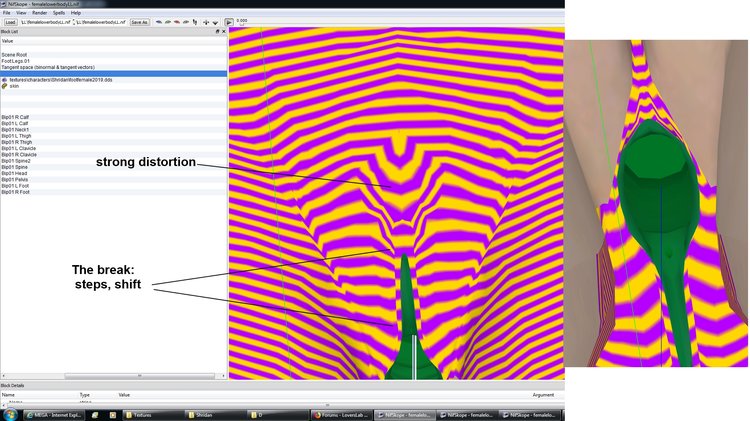Select the Bip01 L Calf bone
This screenshot has width=750, height=421.
pos(113,123)
